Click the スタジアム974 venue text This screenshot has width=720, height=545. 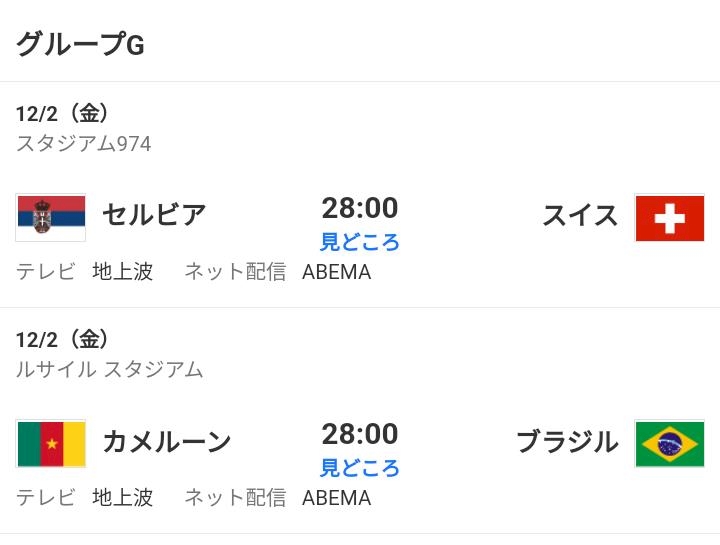[84, 144]
